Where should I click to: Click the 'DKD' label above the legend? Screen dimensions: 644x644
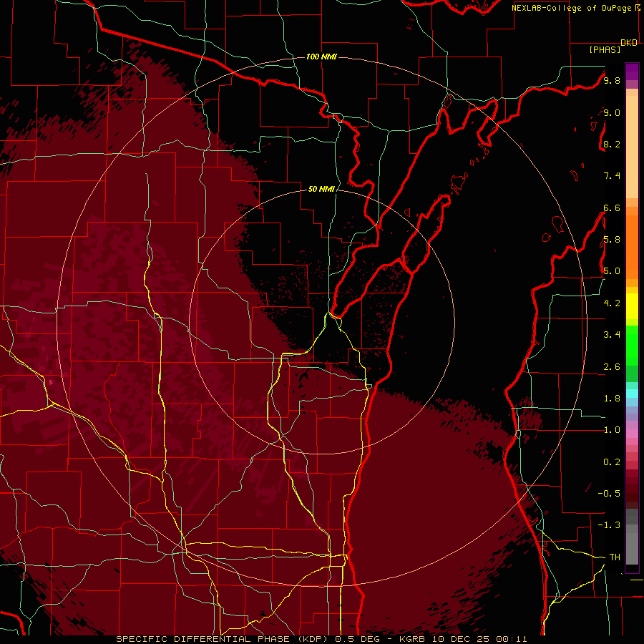tap(629, 43)
